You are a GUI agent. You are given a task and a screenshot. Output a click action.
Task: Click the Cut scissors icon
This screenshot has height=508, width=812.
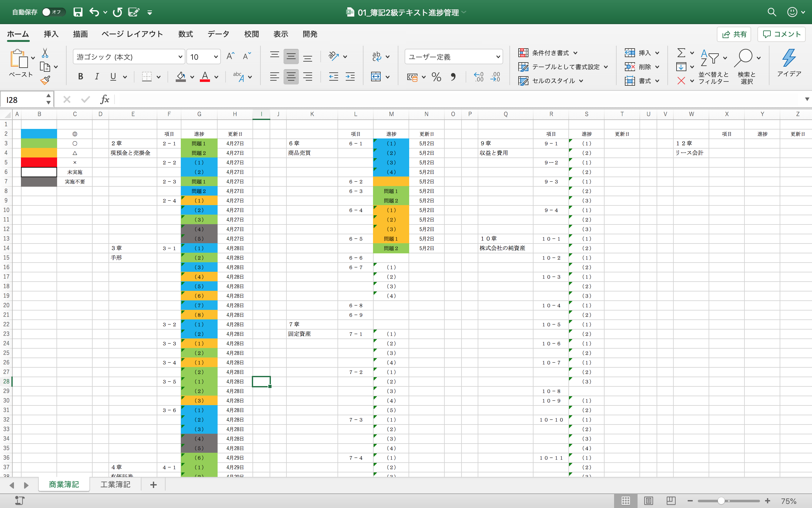coord(45,53)
